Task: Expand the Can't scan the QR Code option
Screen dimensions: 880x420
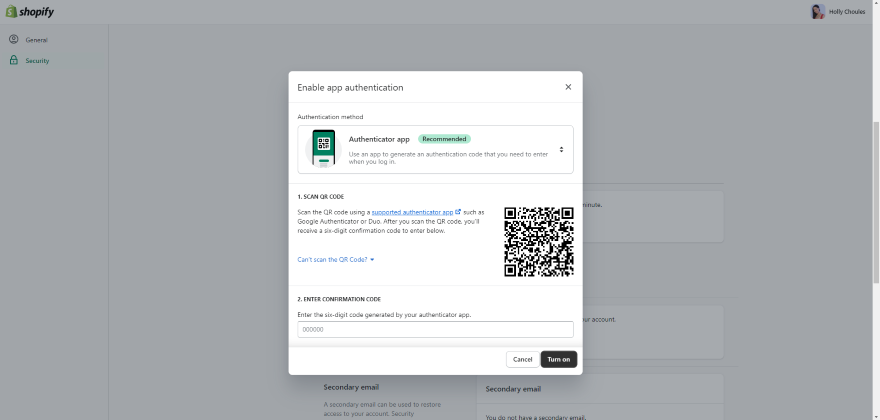Action: [x=336, y=259]
